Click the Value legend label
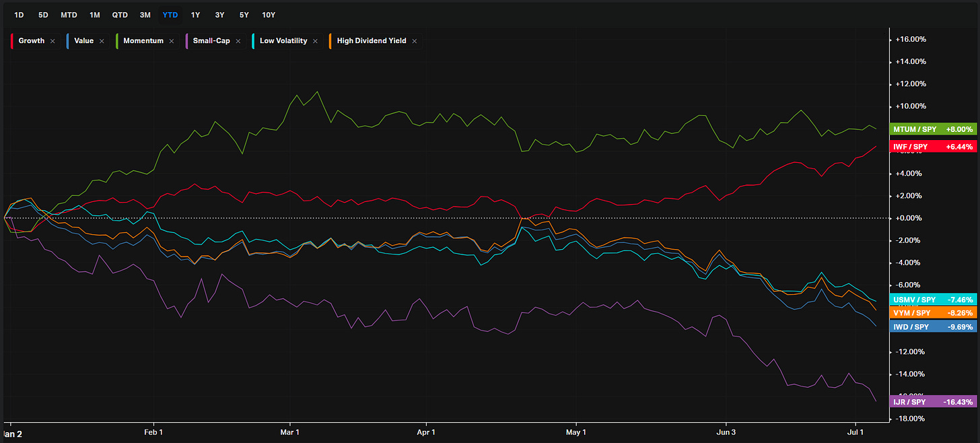Image resolution: width=980 pixels, height=443 pixels. coord(83,41)
